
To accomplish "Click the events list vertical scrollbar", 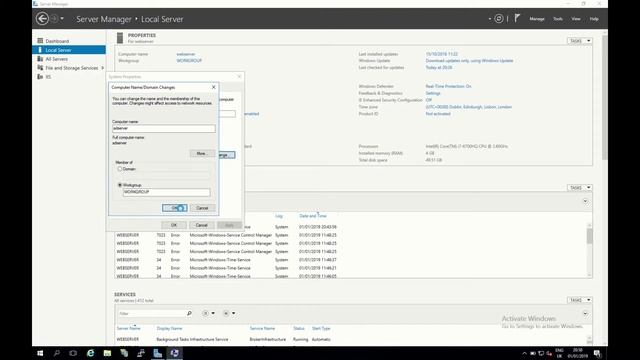I will 589,250.
